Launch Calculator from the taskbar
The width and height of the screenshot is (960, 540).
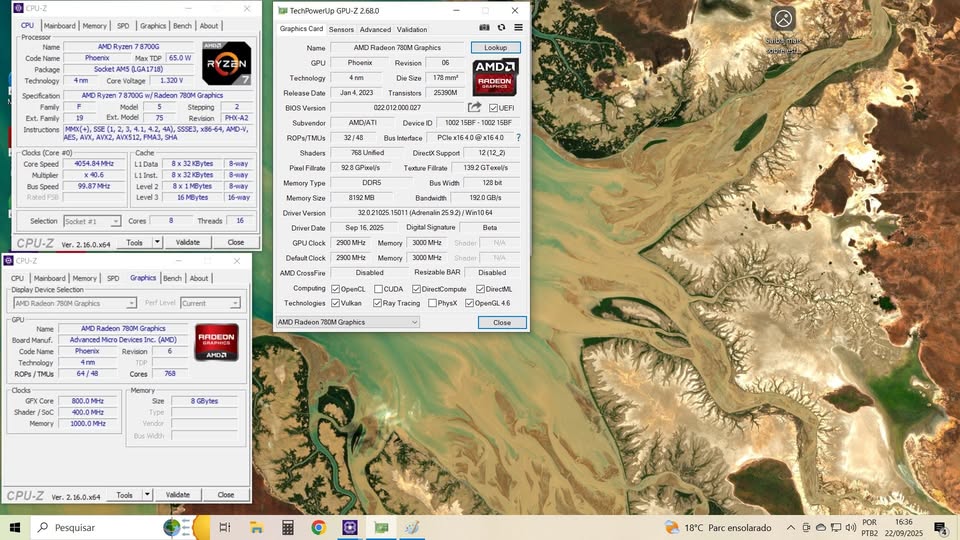(288, 527)
